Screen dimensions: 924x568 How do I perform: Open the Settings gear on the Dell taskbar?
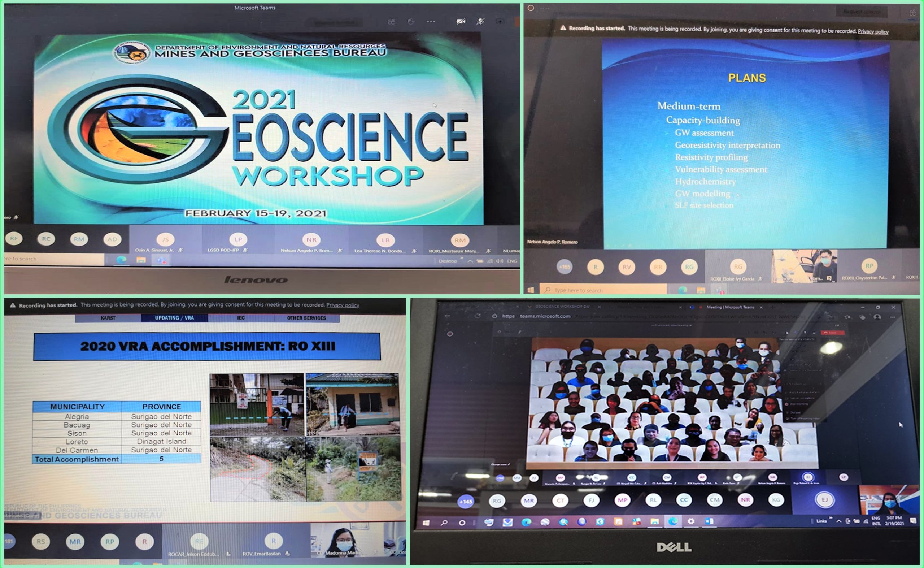click(691, 521)
